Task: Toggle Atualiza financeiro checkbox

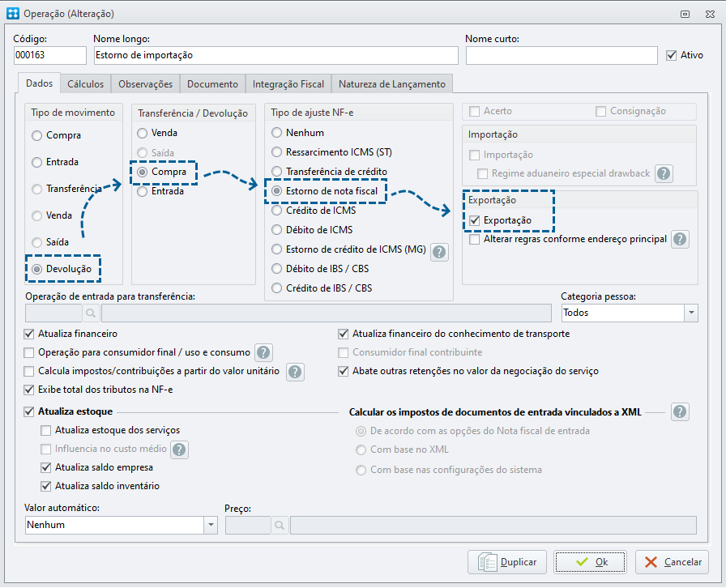Action: click(x=29, y=334)
